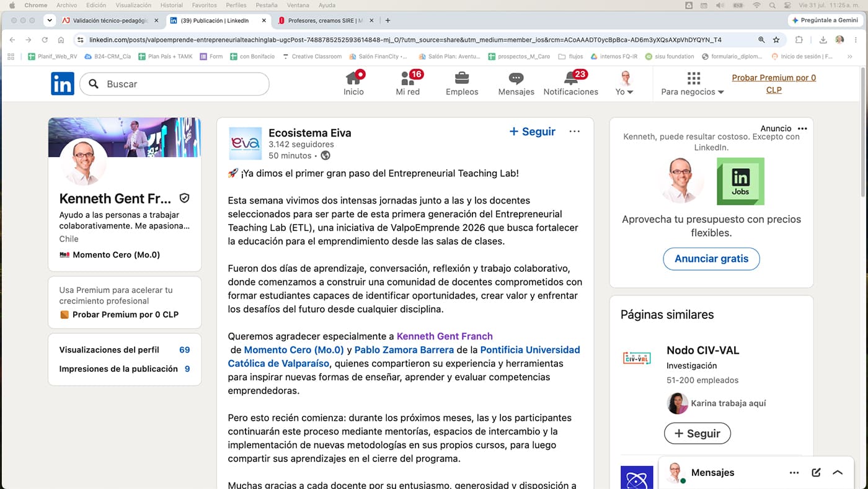
Task: Open Mensajes overlay options dots
Action: [x=794, y=473]
